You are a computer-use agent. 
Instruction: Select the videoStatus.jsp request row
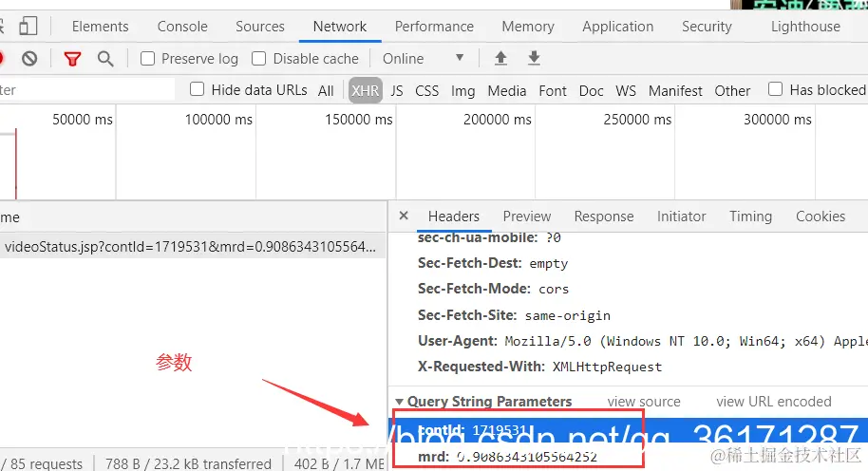pos(193,247)
